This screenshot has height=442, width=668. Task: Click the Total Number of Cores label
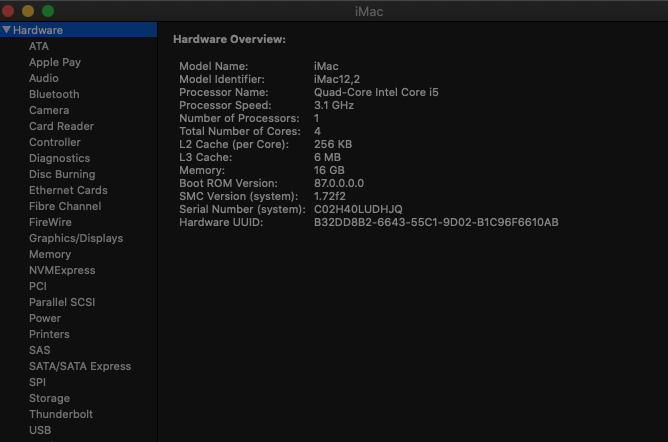tap(240, 131)
